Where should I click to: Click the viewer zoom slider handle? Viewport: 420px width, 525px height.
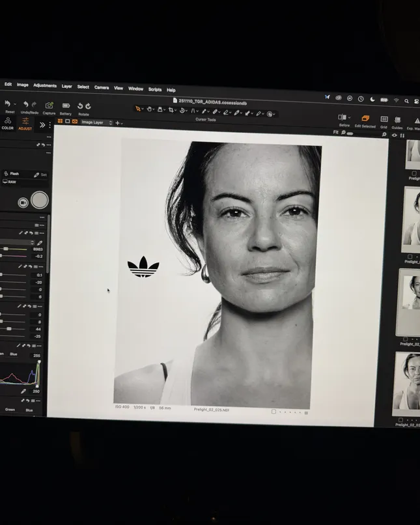[x=350, y=134]
